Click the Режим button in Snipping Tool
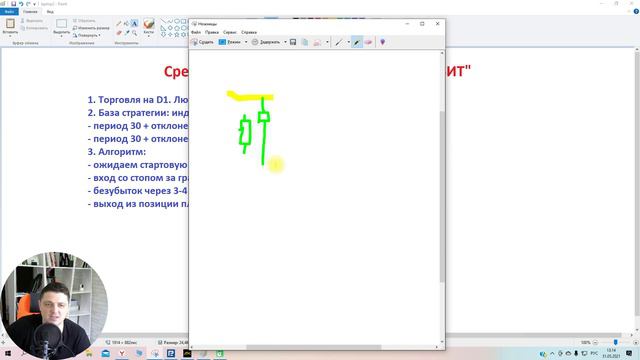The width and height of the screenshot is (640, 360). [x=230, y=42]
